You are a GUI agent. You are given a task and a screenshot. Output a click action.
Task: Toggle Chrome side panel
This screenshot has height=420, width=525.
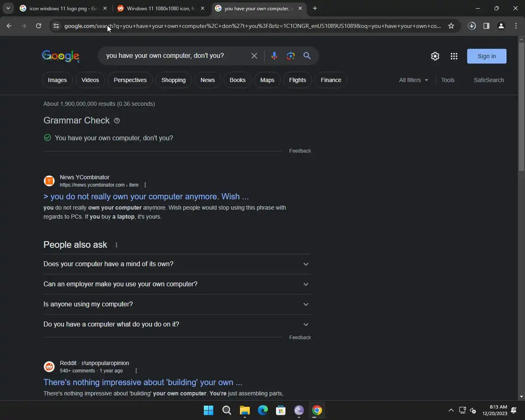[486, 26]
